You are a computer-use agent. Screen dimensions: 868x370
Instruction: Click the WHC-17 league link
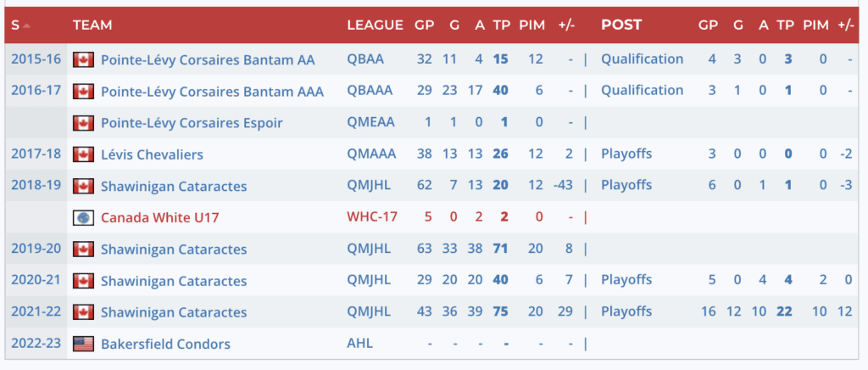pyautogui.click(x=370, y=218)
